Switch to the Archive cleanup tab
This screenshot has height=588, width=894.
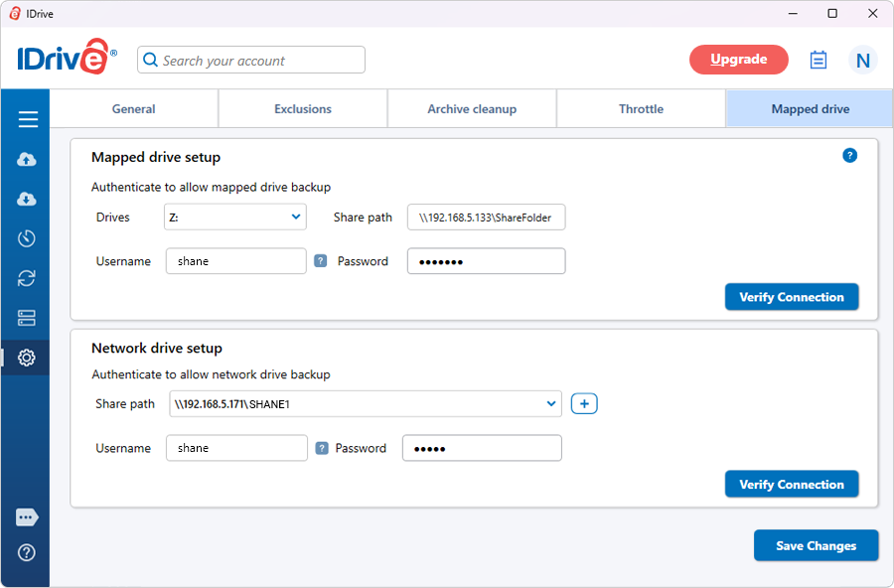click(x=472, y=109)
